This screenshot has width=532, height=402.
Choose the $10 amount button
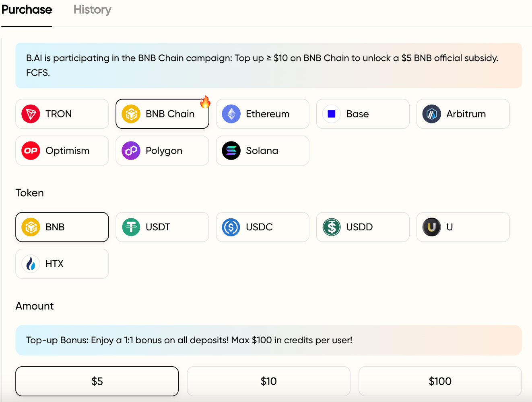pos(268,381)
